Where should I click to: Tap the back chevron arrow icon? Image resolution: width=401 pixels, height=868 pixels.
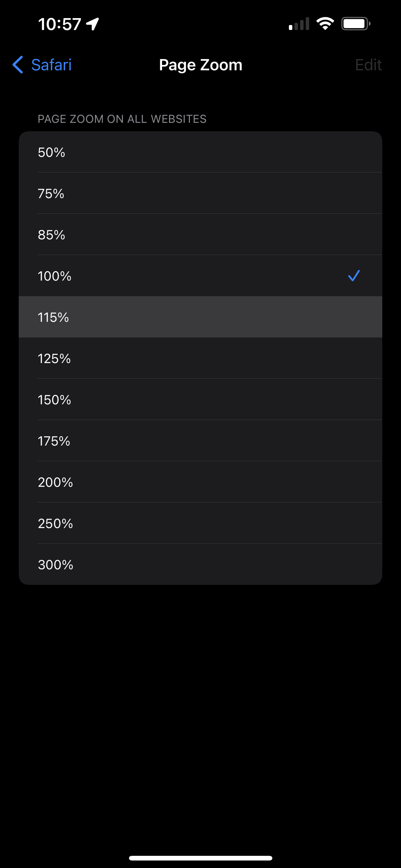pos(18,65)
